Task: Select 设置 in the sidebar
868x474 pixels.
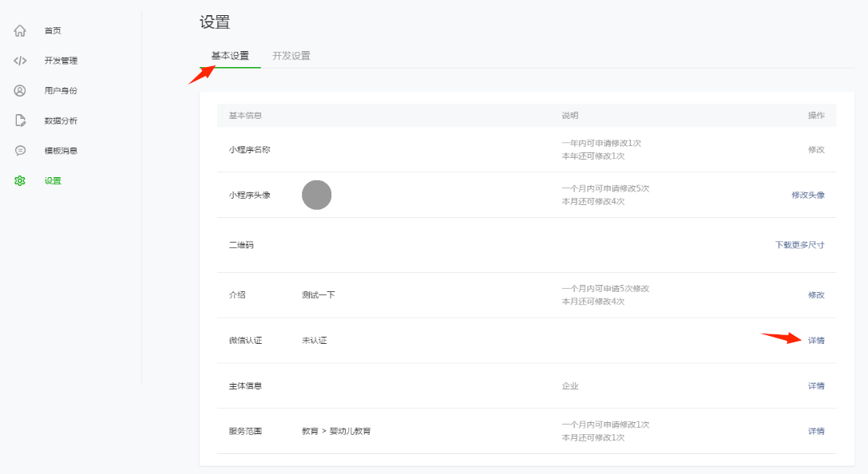Action: [53, 181]
